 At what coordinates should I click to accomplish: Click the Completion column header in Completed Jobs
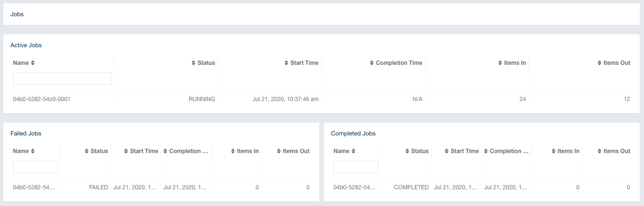pyautogui.click(x=509, y=151)
